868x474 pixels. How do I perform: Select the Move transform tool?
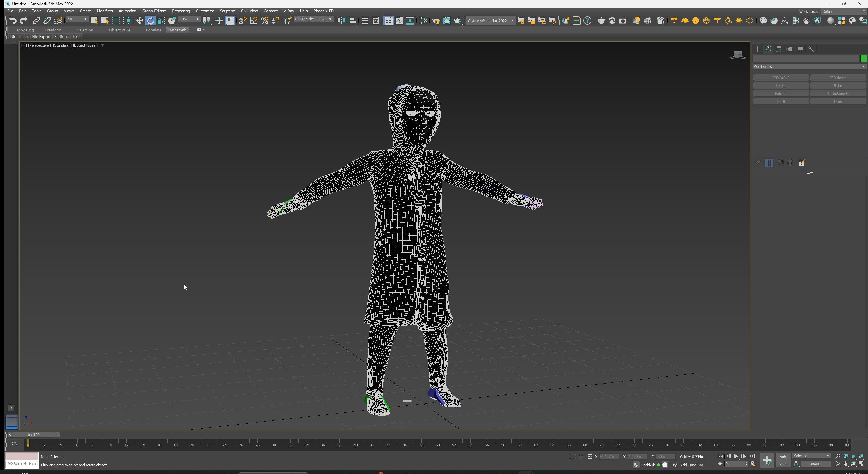[139, 21]
